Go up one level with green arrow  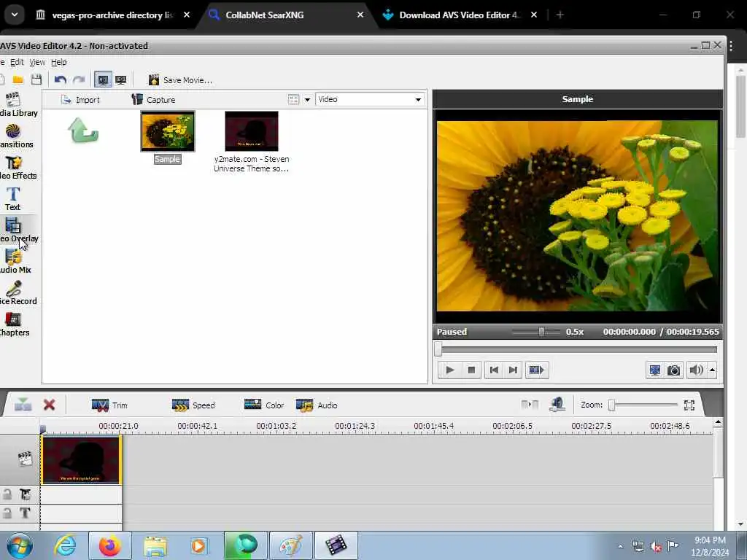click(x=83, y=131)
